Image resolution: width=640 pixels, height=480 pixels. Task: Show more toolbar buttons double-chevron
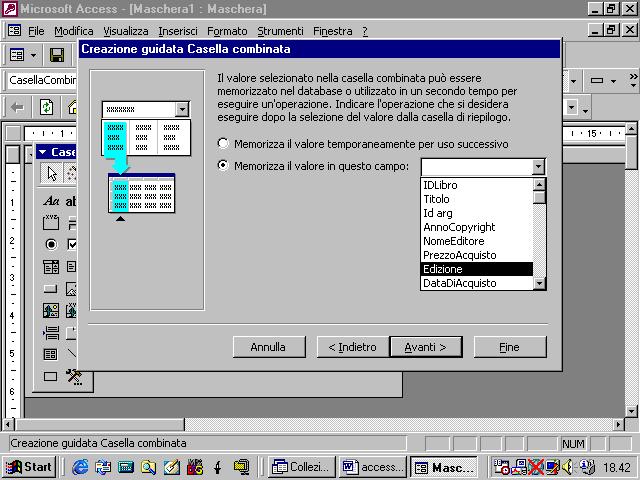click(x=633, y=80)
